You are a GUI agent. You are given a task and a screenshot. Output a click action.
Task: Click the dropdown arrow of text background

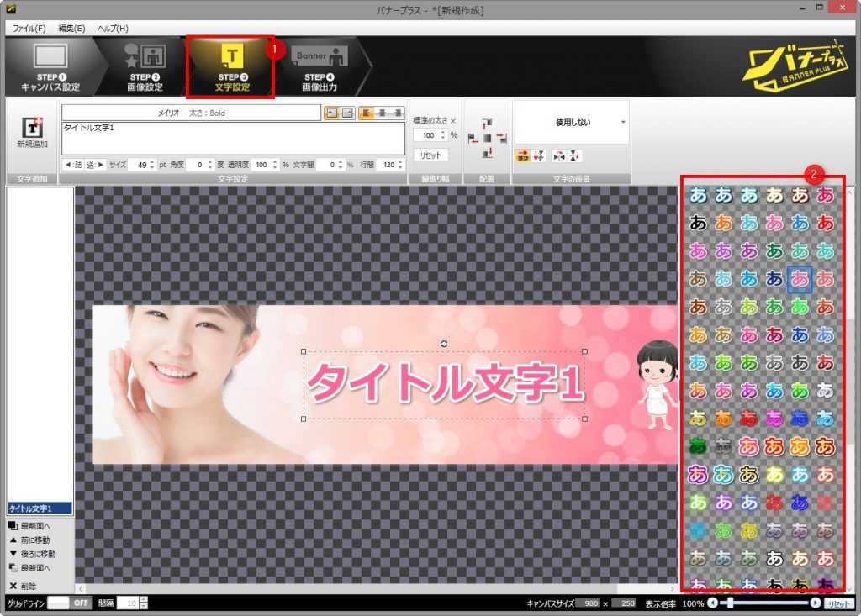coord(623,123)
